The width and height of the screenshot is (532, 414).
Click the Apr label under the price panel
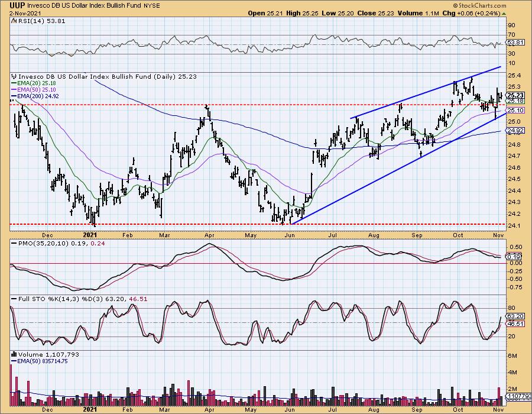(x=210, y=235)
